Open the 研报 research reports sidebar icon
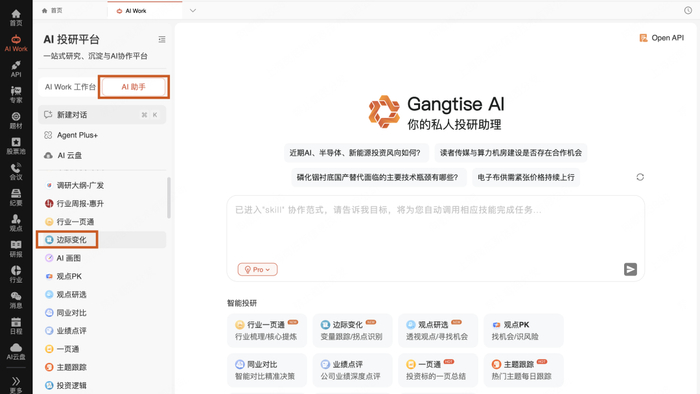The width and height of the screenshot is (700, 394). pos(16,249)
